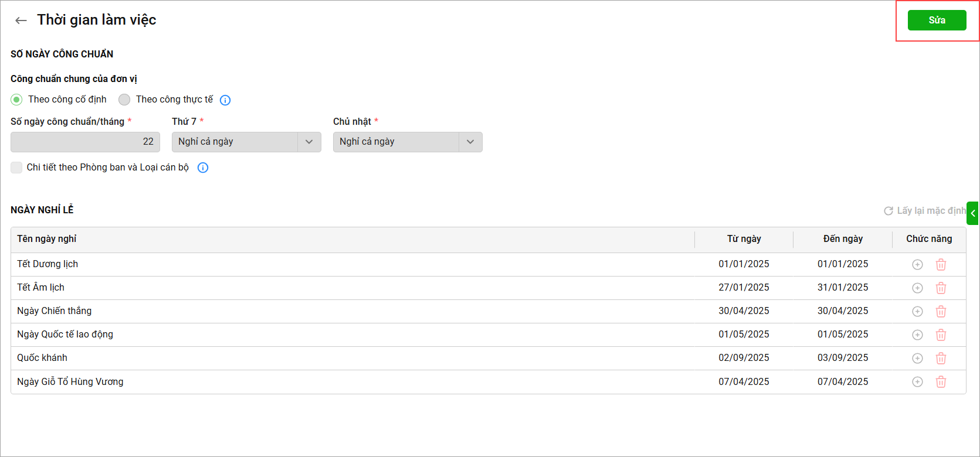Click the Tên ngày nghỉ column header
The width and height of the screenshot is (980, 457).
pos(47,239)
